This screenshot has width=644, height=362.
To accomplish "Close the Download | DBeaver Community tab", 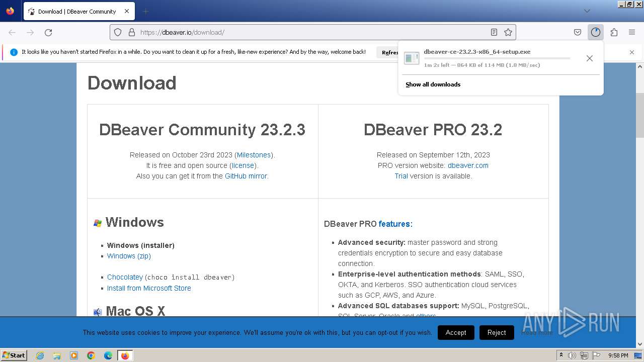I will coord(126,11).
